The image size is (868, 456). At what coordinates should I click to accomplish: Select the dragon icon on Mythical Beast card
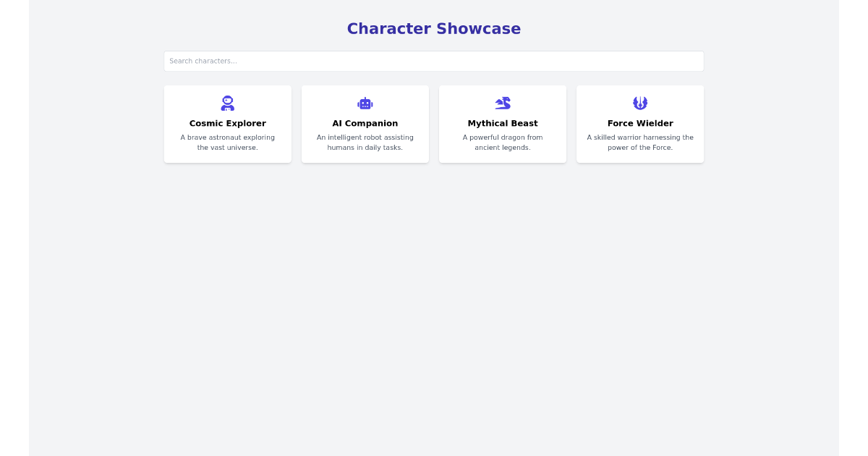coord(503,103)
